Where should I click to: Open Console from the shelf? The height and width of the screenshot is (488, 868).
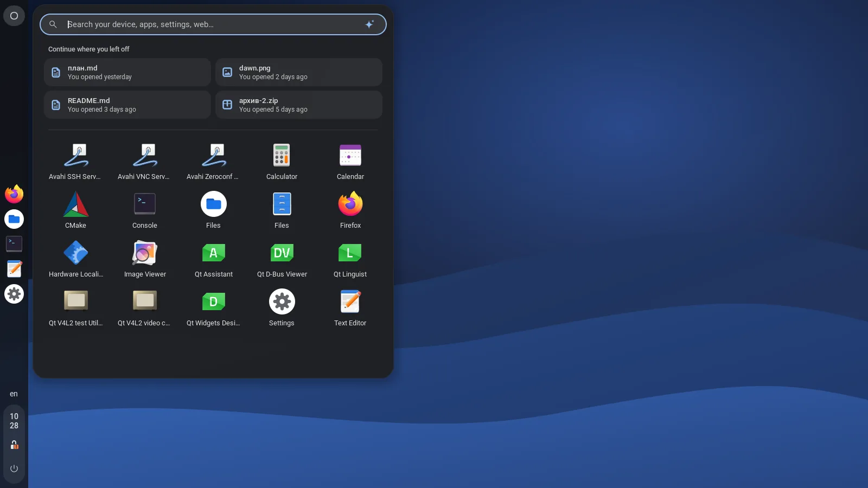[14, 244]
